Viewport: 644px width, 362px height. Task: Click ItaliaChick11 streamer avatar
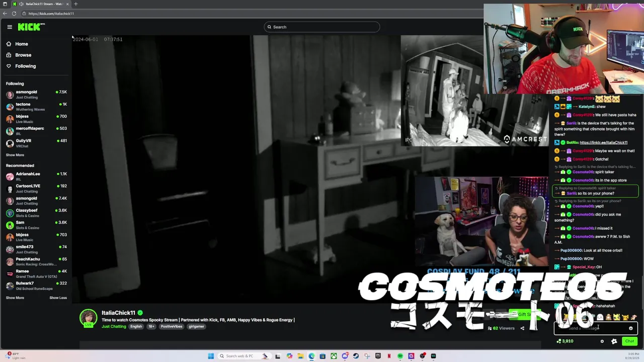pyautogui.click(x=89, y=318)
